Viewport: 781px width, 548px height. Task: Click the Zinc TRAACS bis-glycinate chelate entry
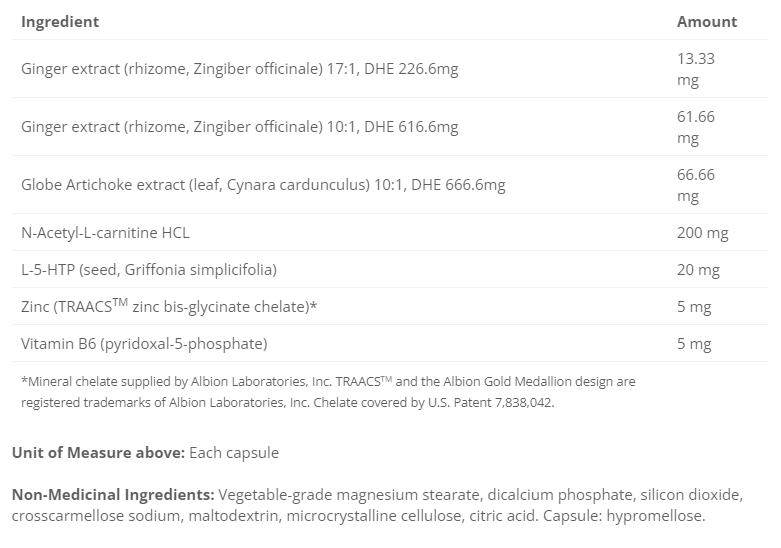coord(169,307)
